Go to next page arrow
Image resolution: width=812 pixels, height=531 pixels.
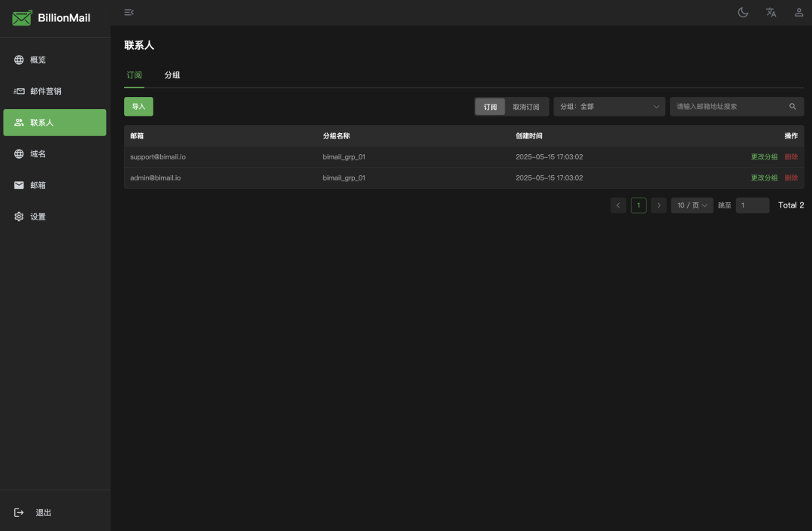tap(659, 205)
